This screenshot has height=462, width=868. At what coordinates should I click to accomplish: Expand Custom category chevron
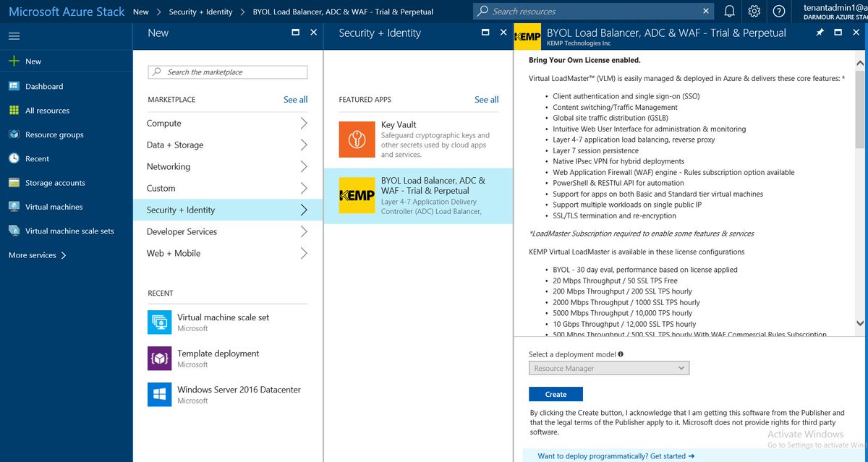pos(304,189)
